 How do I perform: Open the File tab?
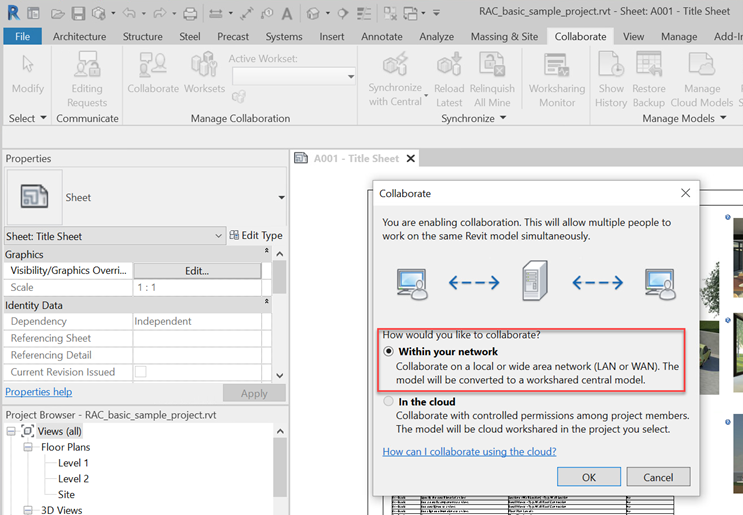coord(22,36)
